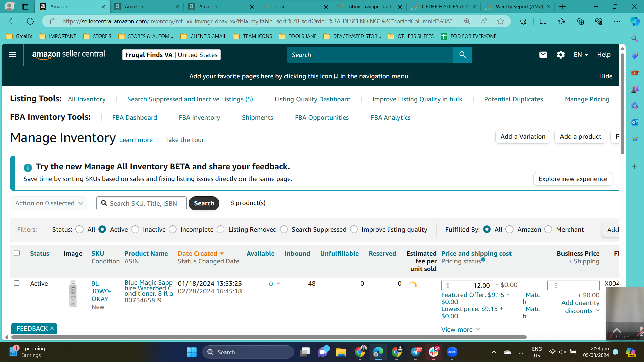Open the settings gear icon

pos(561,55)
